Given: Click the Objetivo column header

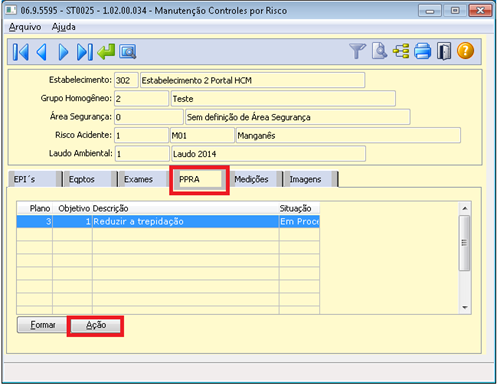Looking at the screenshot, I should (72, 208).
